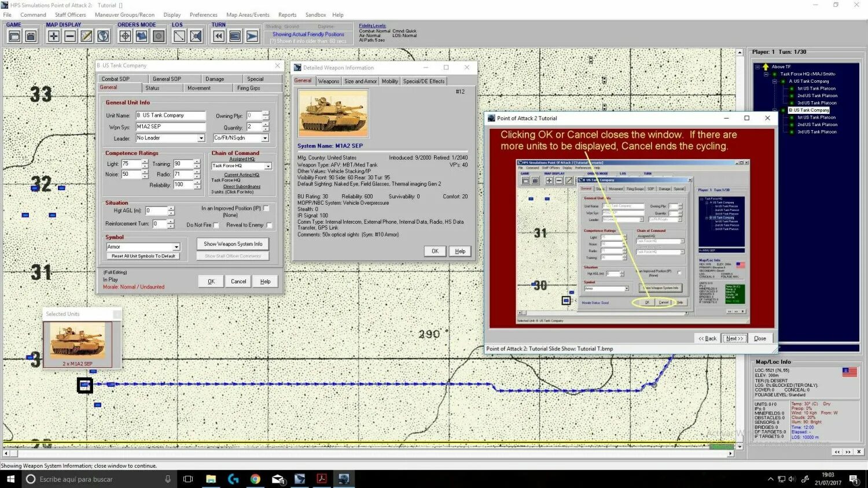Toggle In an Improved Position (IP) checkbox
The width and height of the screenshot is (868, 488).
266,208
